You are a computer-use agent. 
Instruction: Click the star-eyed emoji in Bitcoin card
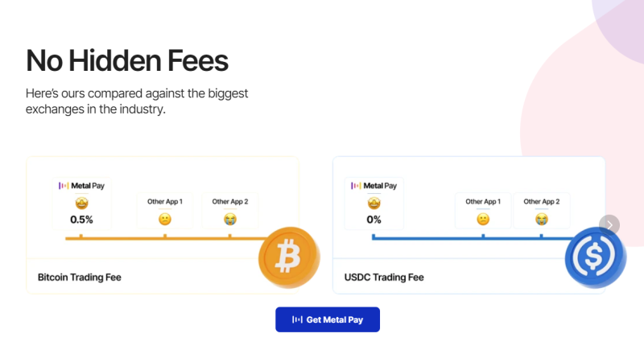[x=82, y=203]
